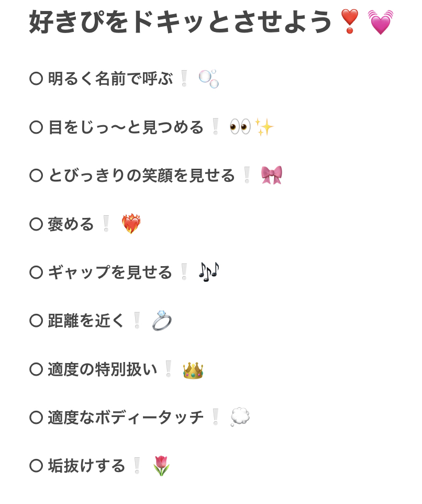Viewport: 422px width, 504px height.
Task: Click the soap bubbles emoji
Action: 209,79
